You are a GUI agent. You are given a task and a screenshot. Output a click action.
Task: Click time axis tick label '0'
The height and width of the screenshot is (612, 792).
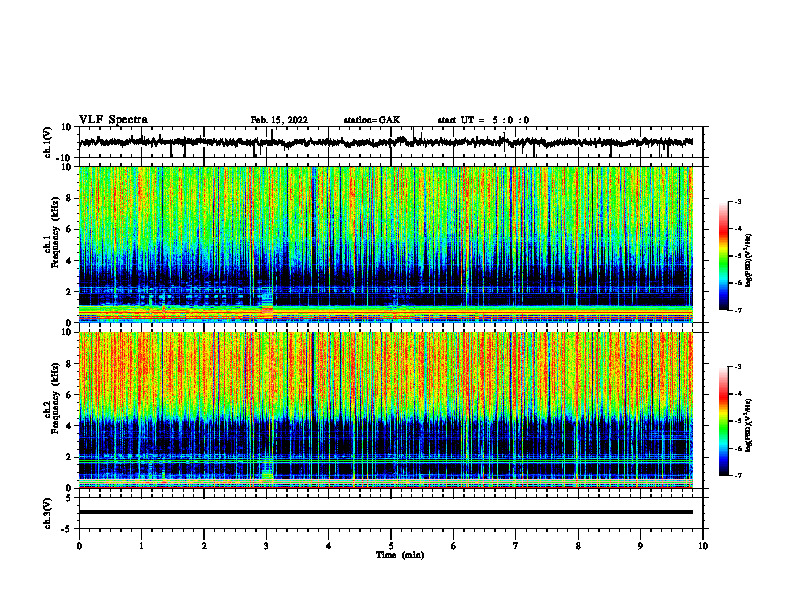(x=79, y=546)
